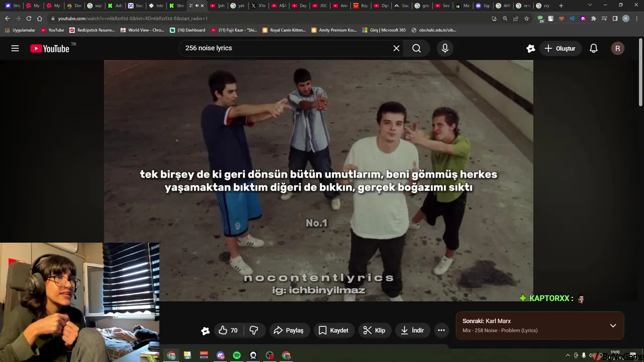This screenshot has height=362, width=644.
Task: Open the (16) Dashboard bookmark
Action: click(187, 30)
